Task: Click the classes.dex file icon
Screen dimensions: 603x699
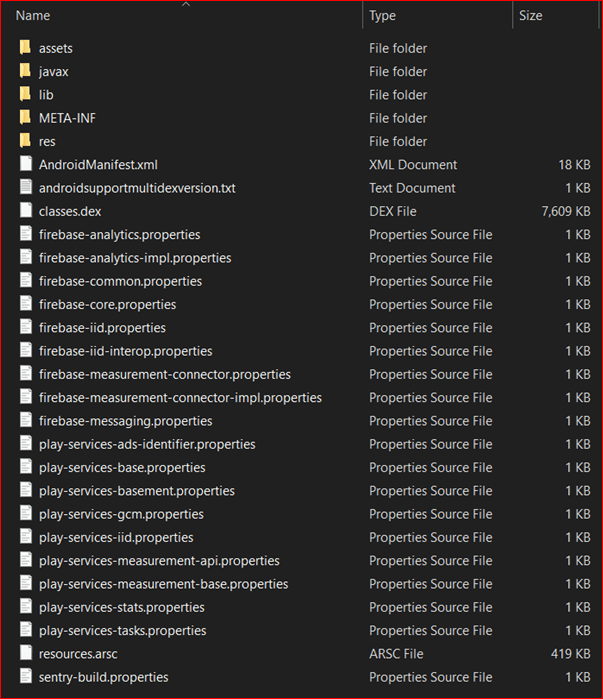Action: (26, 210)
